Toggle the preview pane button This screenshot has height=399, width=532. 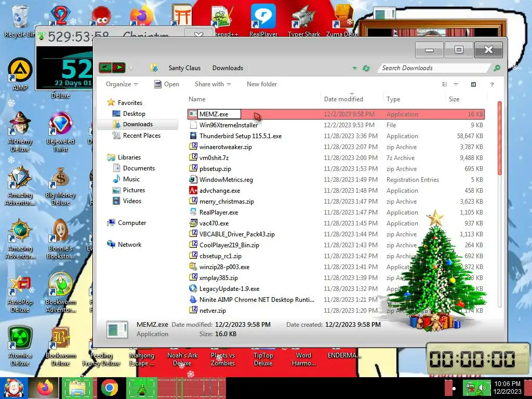[x=474, y=84]
